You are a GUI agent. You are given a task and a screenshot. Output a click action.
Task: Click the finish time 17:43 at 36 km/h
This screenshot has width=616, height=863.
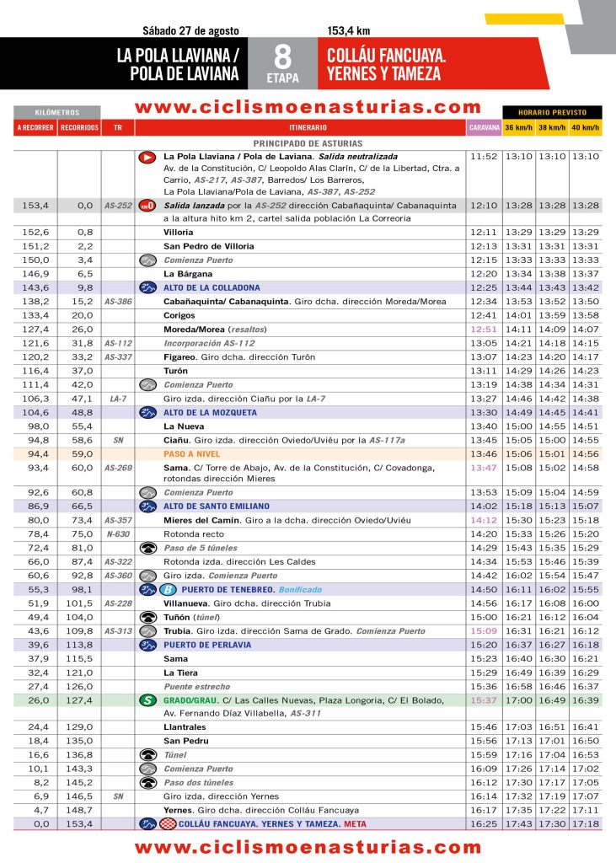coord(518,824)
